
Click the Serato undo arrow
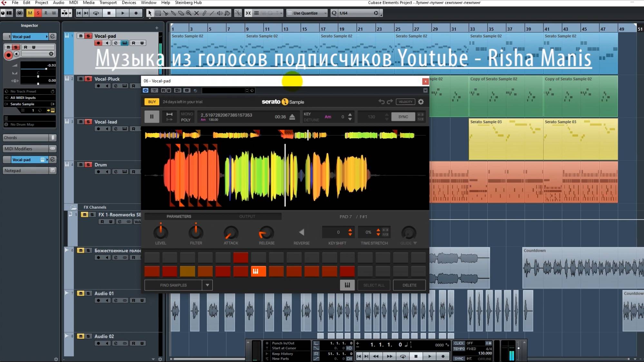click(382, 102)
